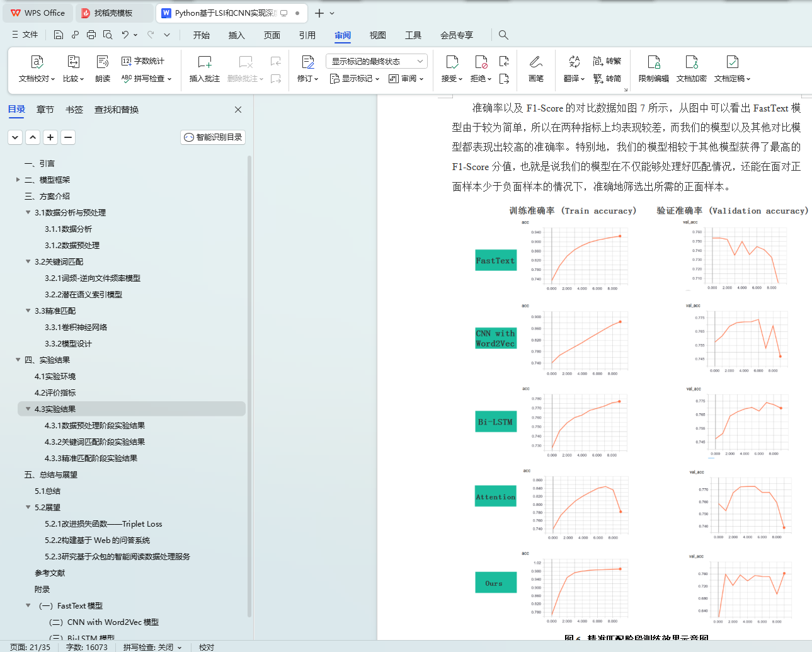Click the Save icon in quick access bar
Screen dimensions: 812x652
59,35
